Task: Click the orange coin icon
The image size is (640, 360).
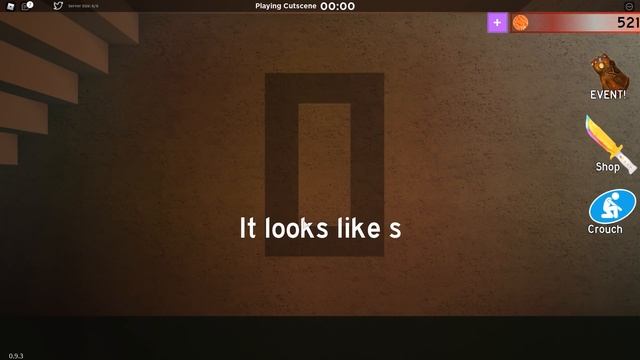Action: [x=520, y=23]
